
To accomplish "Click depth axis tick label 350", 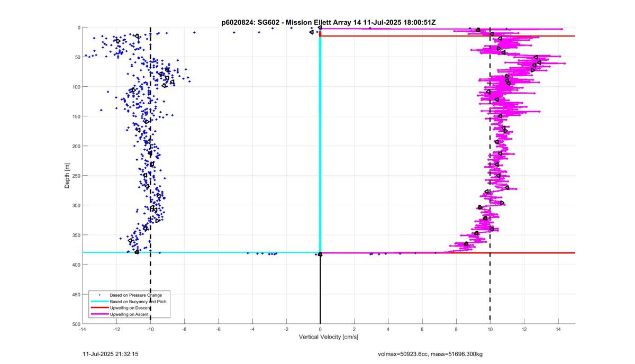I will pyautogui.click(x=76, y=235).
